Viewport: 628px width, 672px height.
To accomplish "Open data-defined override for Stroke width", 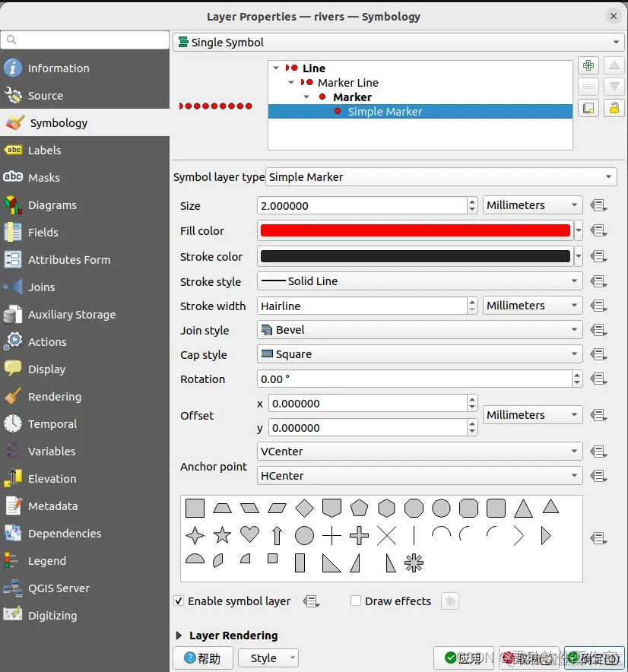I will click(598, 306).
